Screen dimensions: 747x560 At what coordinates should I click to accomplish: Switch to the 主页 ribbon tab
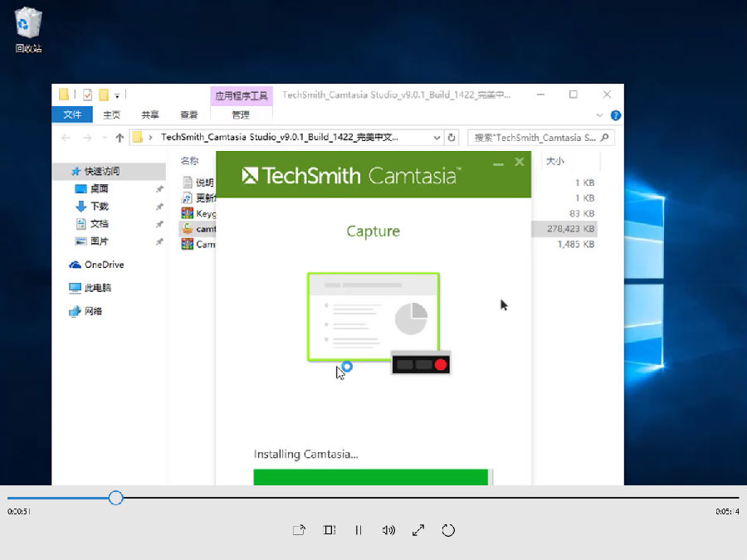(x=111, y=114)
